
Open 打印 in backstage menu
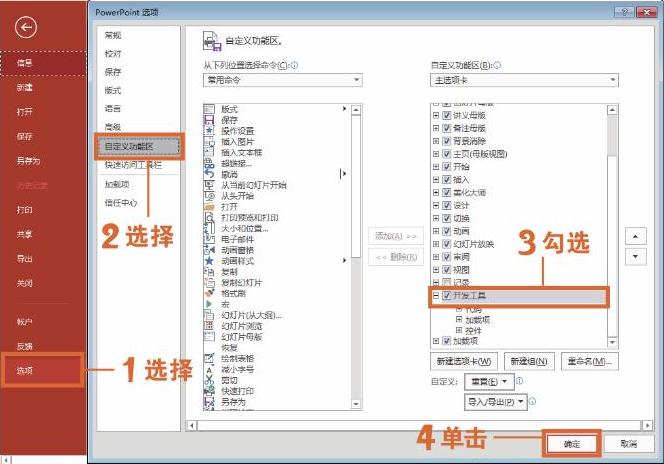pos(25,210)
